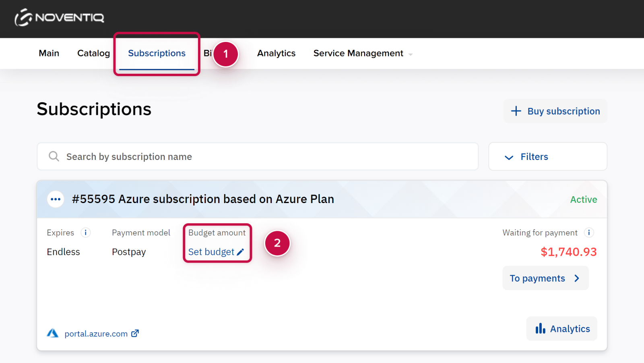Switch to the Analytics navigation tab
Viewport: 644px width, 363px height.
[276, 54]
